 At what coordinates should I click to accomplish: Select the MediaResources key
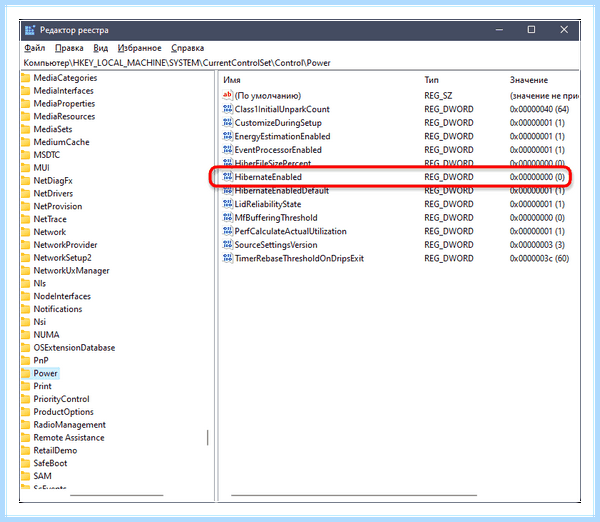64,116
